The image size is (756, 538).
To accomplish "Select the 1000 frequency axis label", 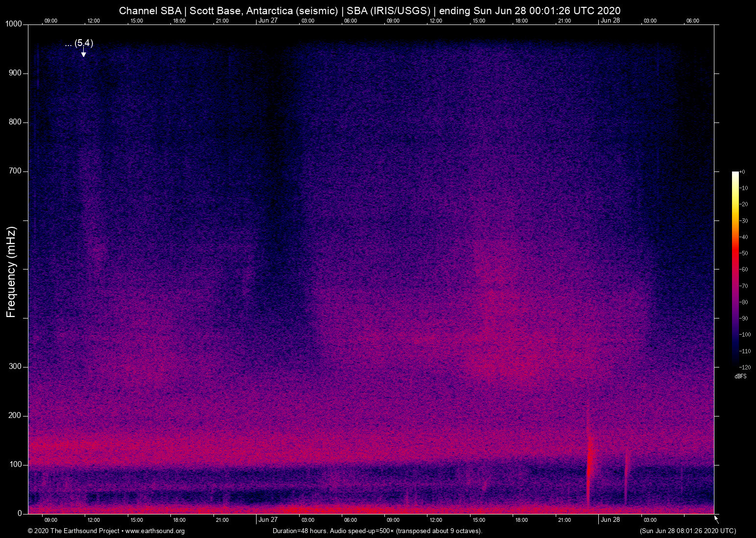I will click(x=13, y=24).
